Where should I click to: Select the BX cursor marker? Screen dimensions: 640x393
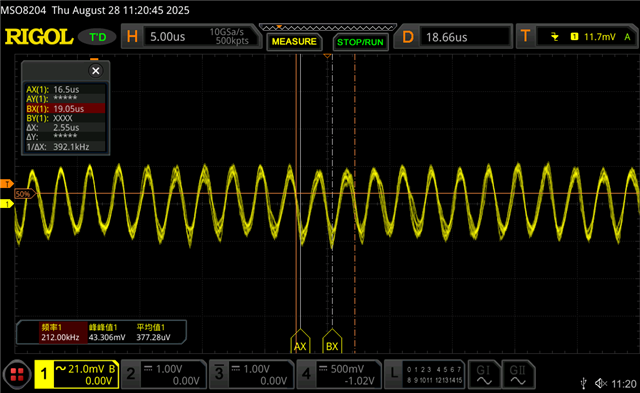pos(332,341)
